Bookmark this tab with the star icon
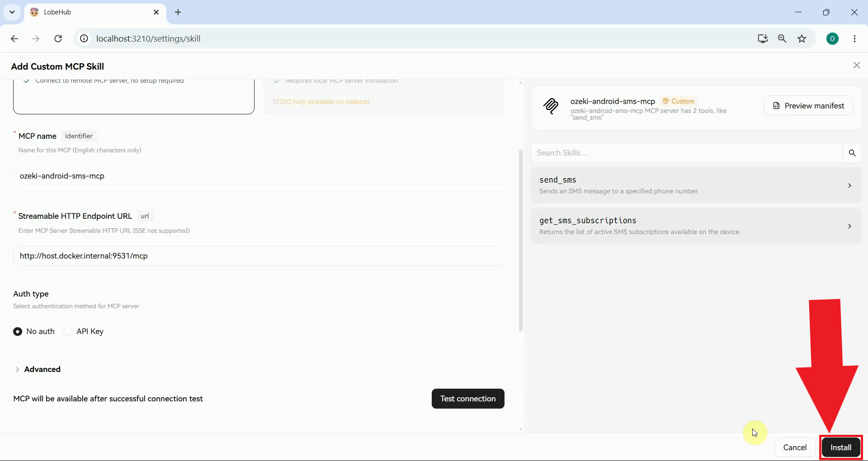Screen dimensions: 868x461 pyautogui.click(x=802, y=39)
